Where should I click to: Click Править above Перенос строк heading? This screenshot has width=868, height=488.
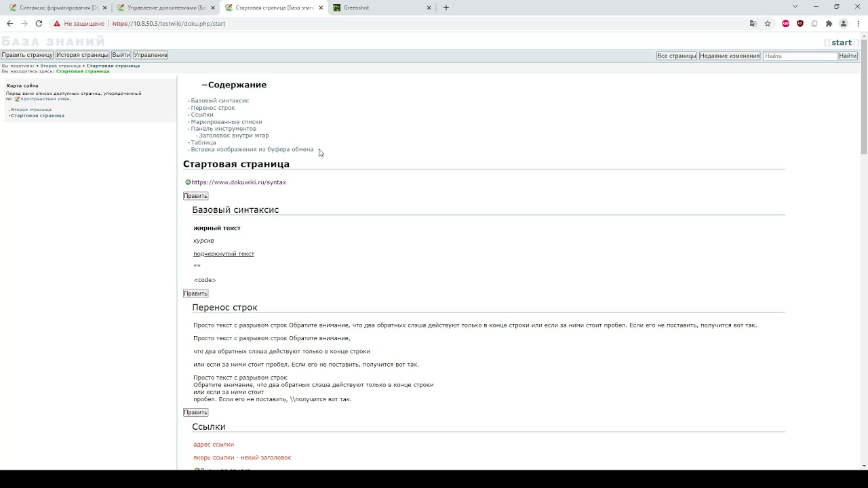tap(195, 293)
